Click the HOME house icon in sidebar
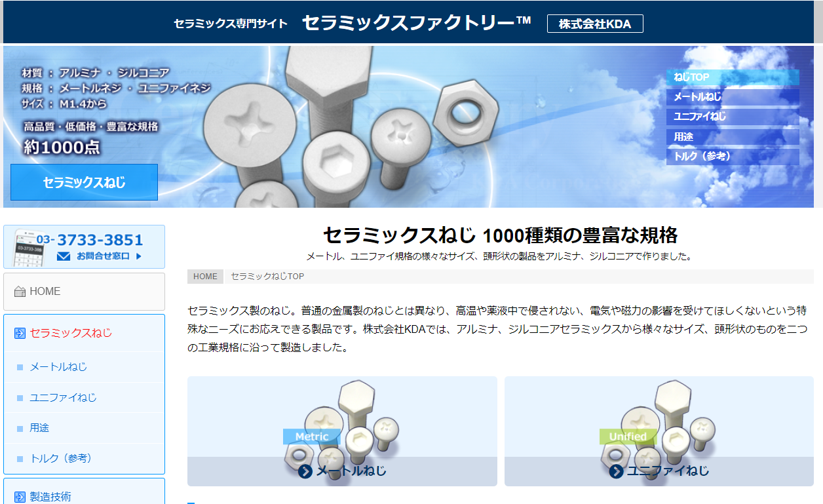 20,292
